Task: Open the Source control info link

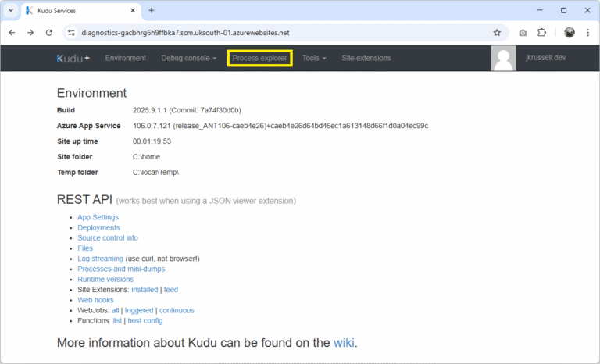Action: pyautogui.click(x=108, y=238)
